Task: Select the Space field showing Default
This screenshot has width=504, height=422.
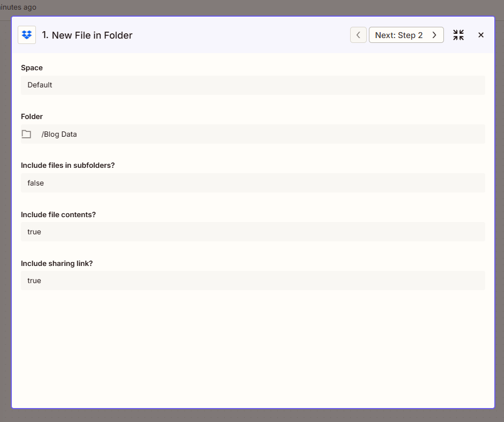Action: 253,85
